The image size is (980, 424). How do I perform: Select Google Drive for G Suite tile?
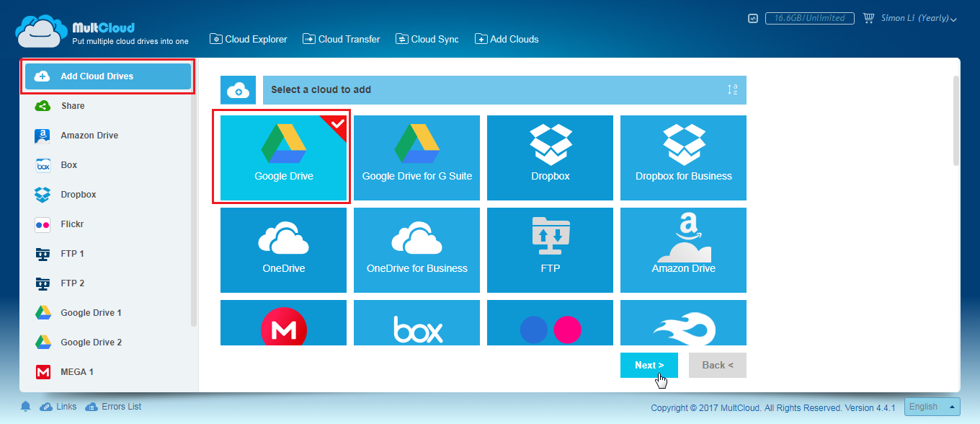coord(416,157)
